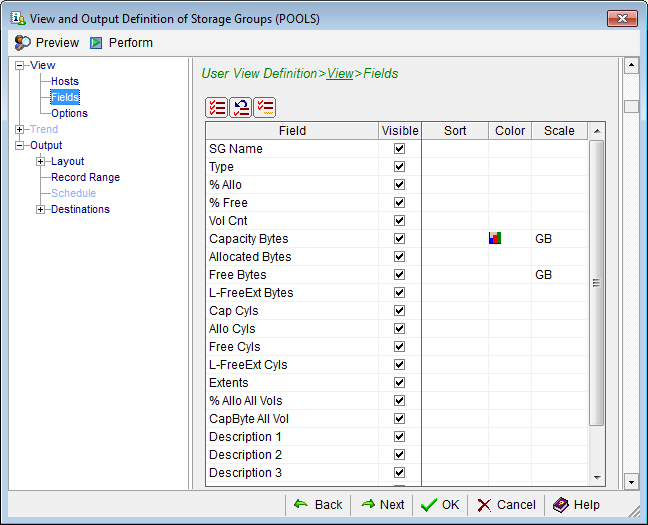Image resolution: width=648 pixels, height=525 pixels.
Task: Click the View link in the breadcrumb
Action: point(340,73)
